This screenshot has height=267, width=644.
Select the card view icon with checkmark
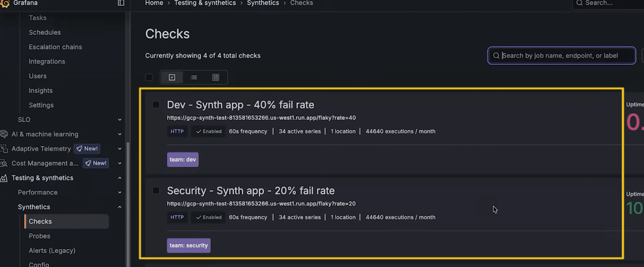[x=172, y=77]
